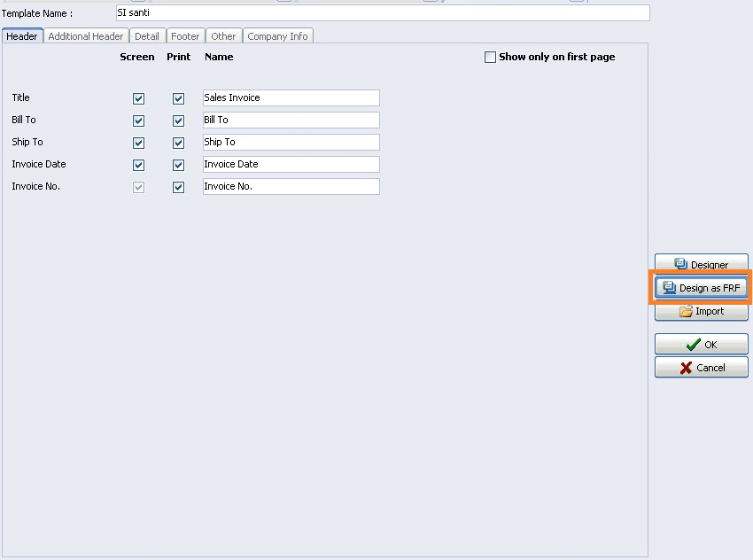Enable Show only on first page

coord(491,58)
